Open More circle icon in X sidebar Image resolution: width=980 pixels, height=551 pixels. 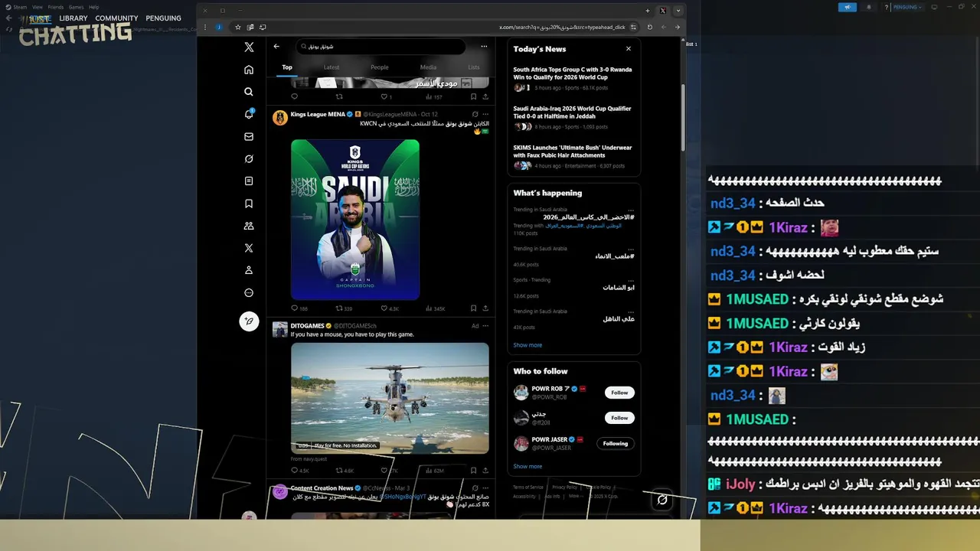(x=249, y=292)
